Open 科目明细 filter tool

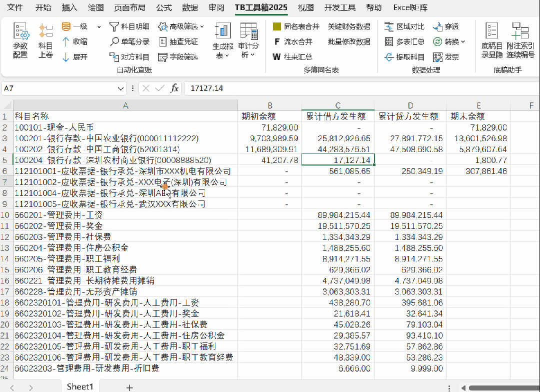coord(129,26)
